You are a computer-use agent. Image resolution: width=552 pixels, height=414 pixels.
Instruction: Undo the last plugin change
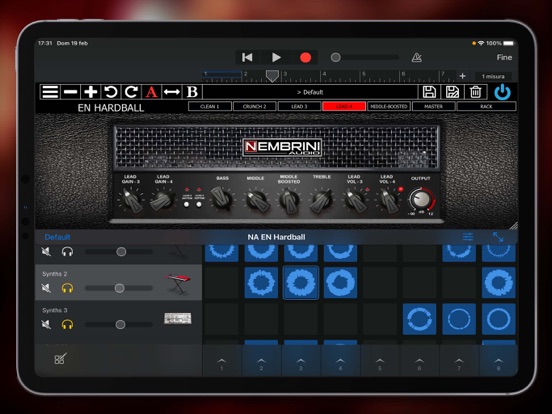pyautogui.click(x=111, y=92)
